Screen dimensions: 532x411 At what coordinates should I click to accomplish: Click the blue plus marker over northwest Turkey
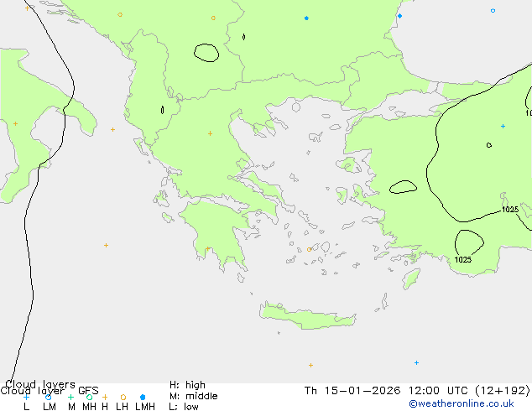pos(503,126)
